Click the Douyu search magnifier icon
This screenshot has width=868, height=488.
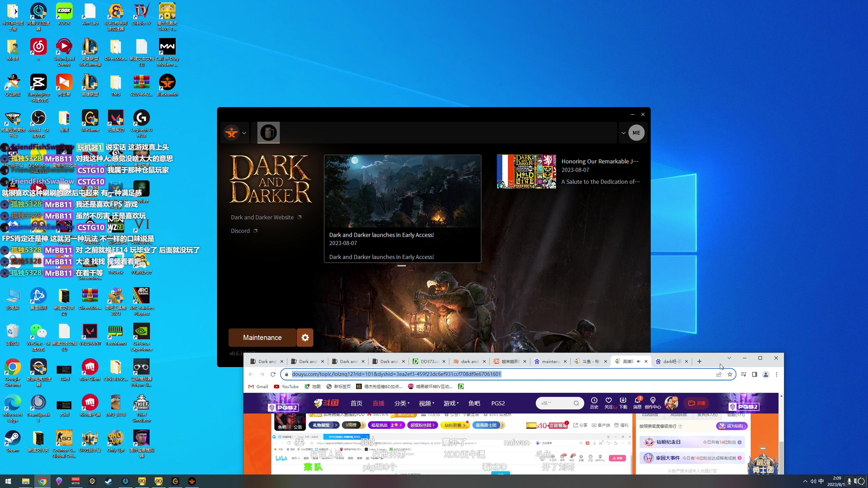[576, 403]
